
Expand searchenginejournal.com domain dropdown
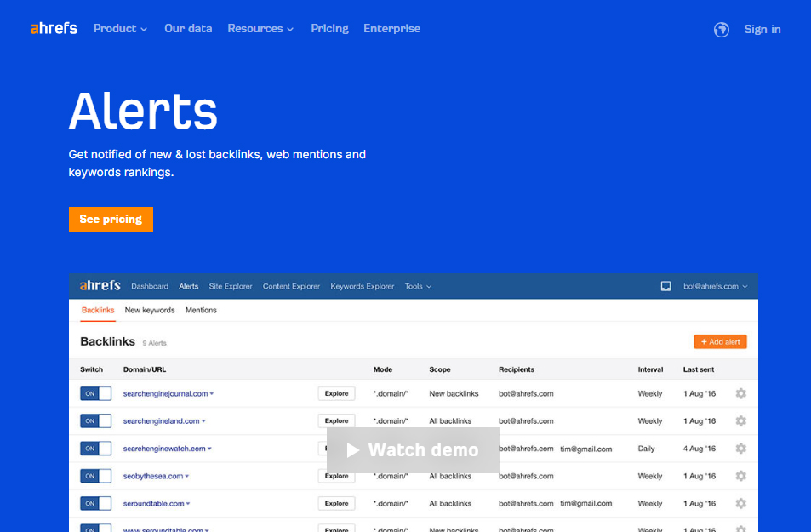[212, 394]
